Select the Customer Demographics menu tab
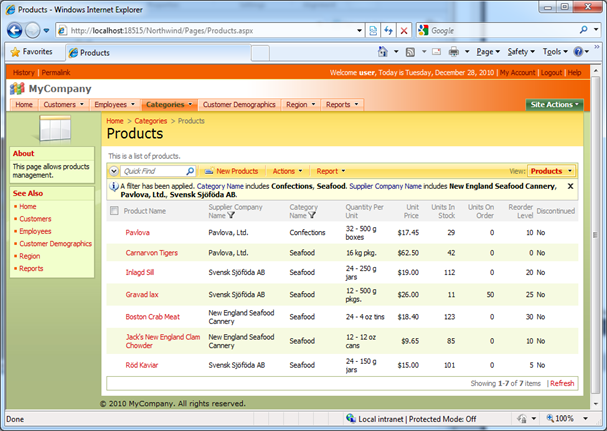 coord(238,104)
